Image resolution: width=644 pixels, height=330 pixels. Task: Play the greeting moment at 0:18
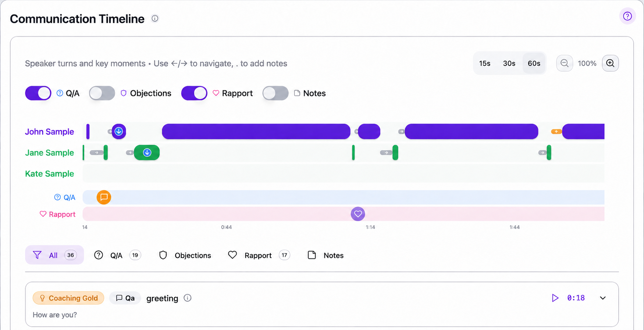click(x=555, y=298)
